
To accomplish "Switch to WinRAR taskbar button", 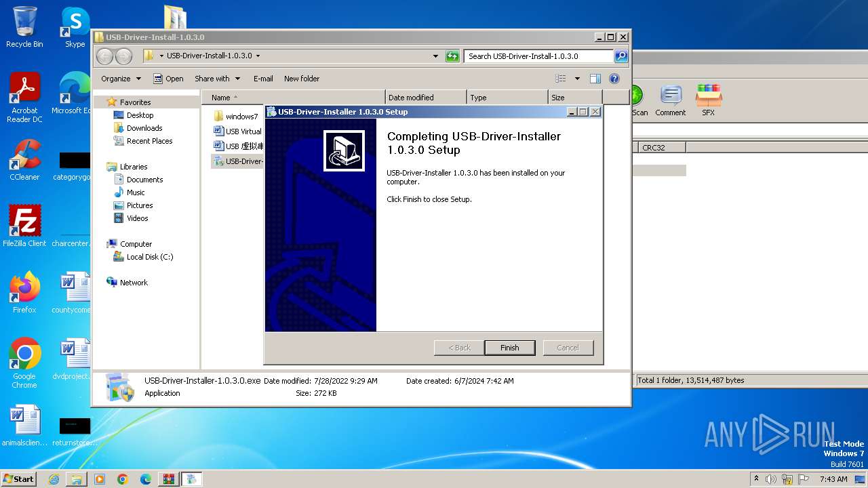I will 169,479.
